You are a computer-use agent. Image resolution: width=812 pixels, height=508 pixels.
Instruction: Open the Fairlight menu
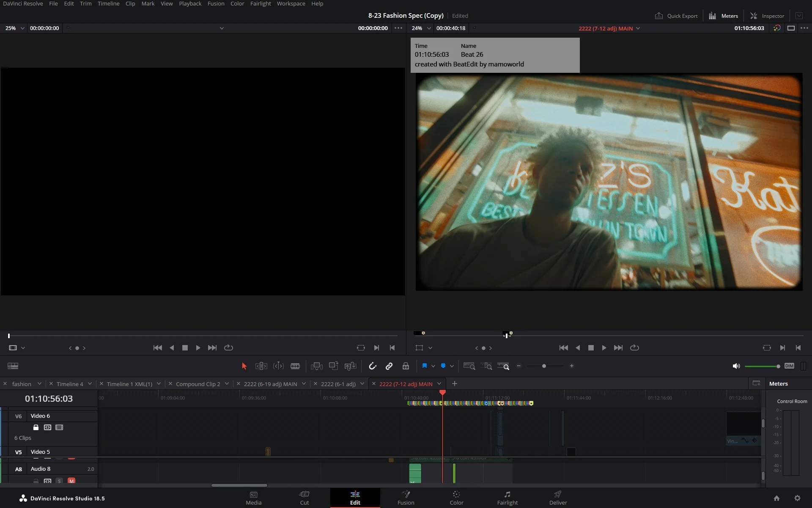click(x=261, y=3)
